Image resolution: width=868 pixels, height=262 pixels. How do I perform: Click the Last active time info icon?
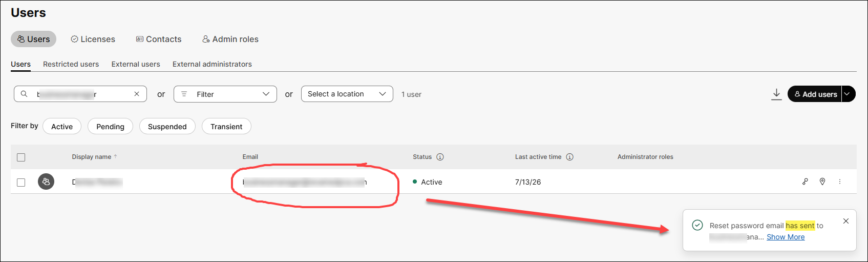[x=569, y=157]
